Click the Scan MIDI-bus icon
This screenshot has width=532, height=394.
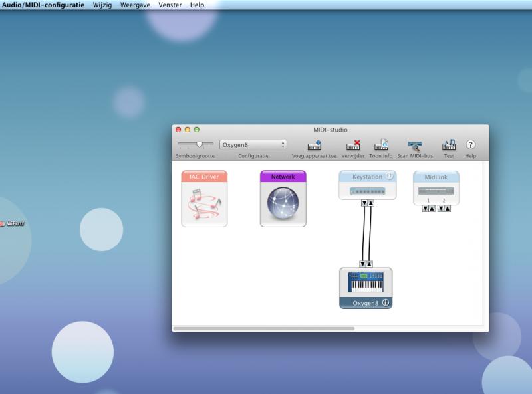415,146
